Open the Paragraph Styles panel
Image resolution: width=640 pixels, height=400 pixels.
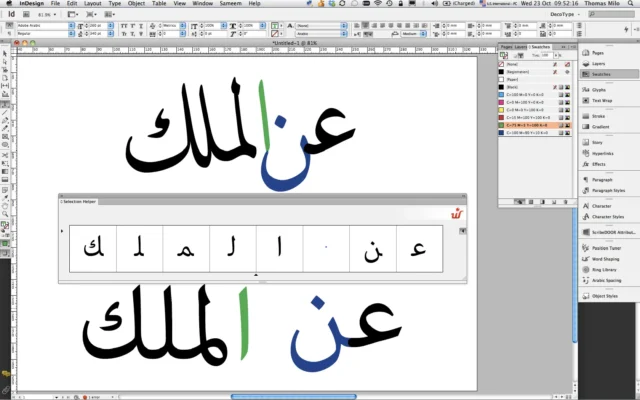(609, 191)
